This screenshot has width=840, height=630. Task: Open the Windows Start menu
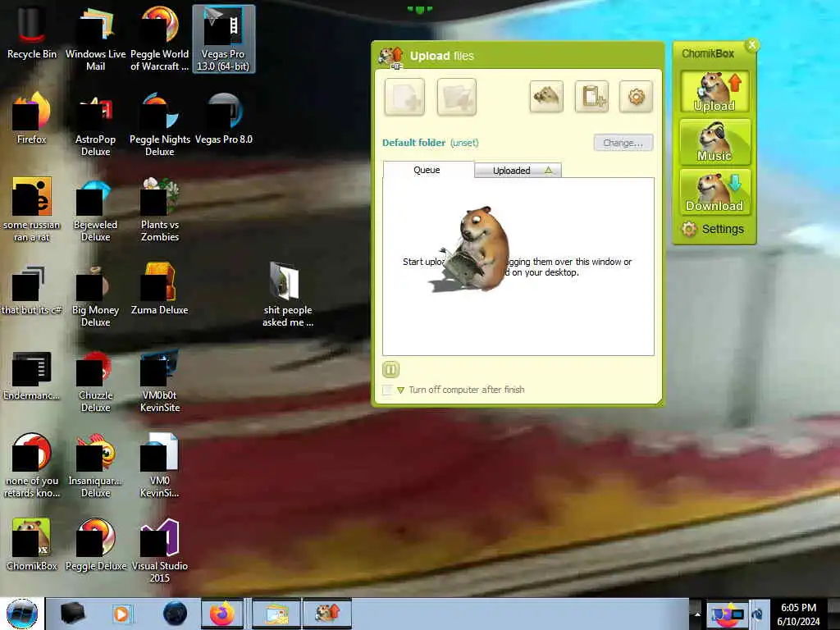tap(21, 614)
